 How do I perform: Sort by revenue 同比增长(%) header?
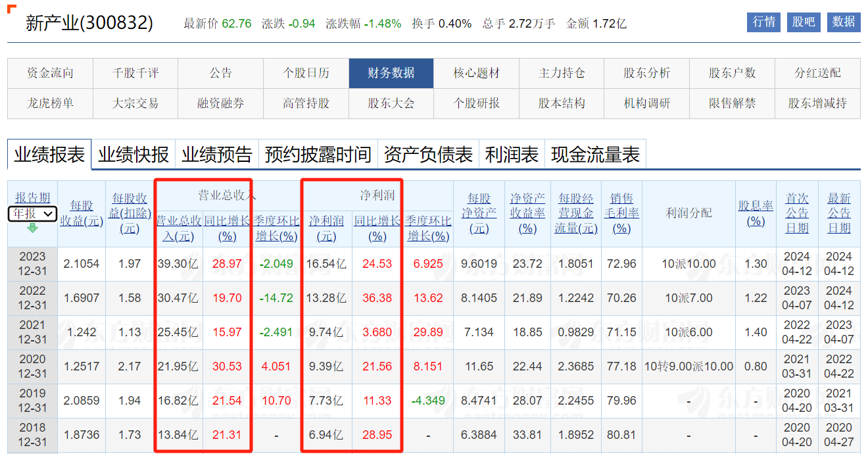pyautogui.click(x=227, y=228)
